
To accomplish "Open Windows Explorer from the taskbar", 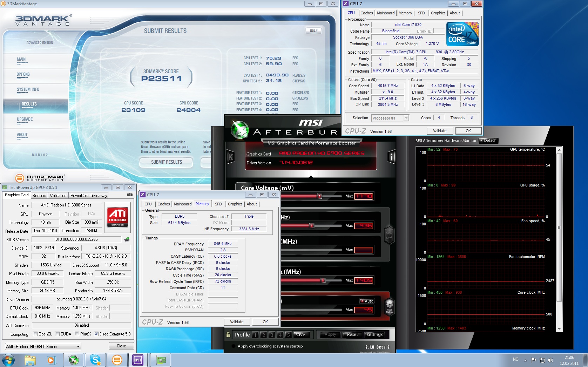I will (31, 360).
